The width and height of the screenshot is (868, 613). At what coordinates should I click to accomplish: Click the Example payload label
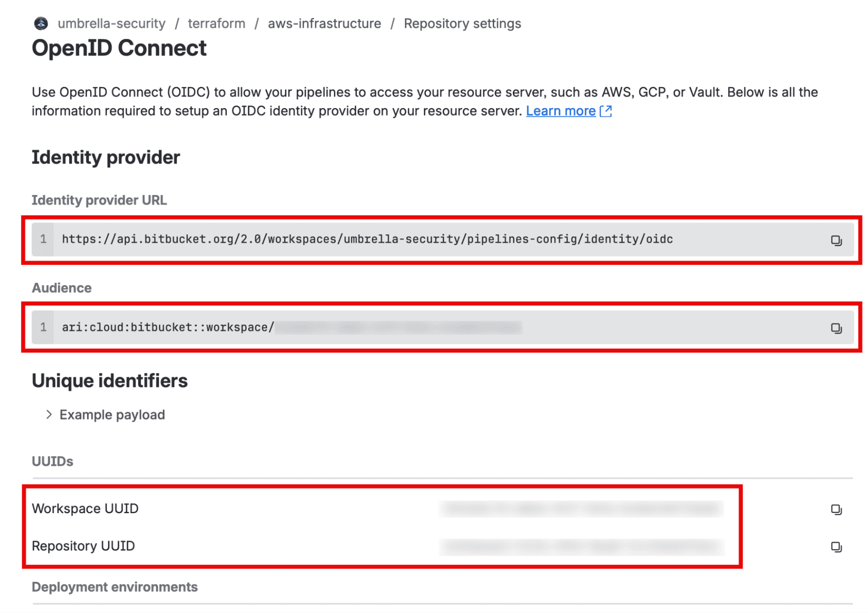pos(112,415)
